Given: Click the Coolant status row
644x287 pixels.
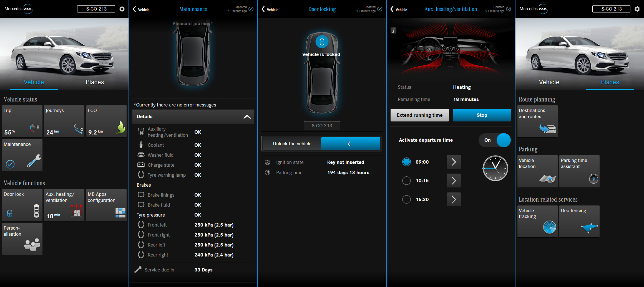Looking at the screenshot, I should (193, 145).
